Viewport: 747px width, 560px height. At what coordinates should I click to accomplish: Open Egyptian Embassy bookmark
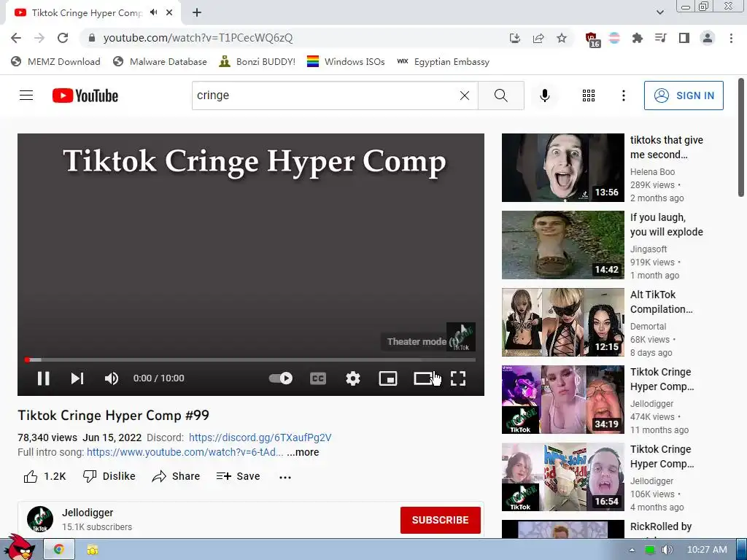443,61
